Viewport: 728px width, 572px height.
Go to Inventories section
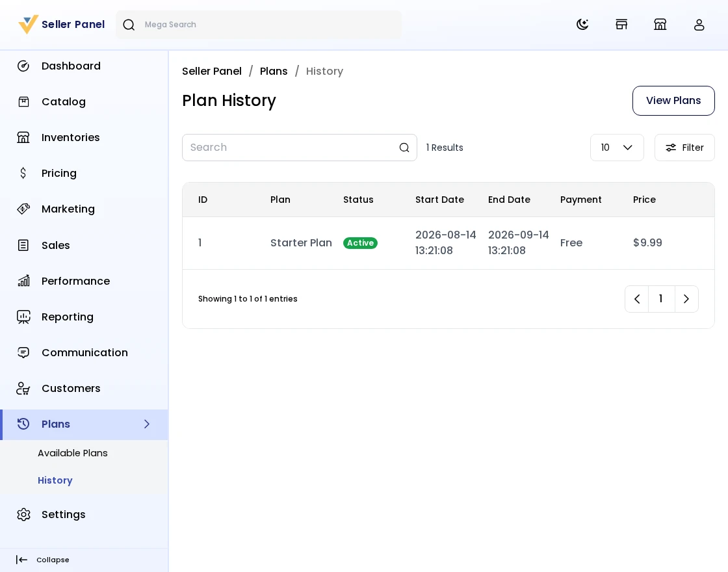tap(84, 137)
